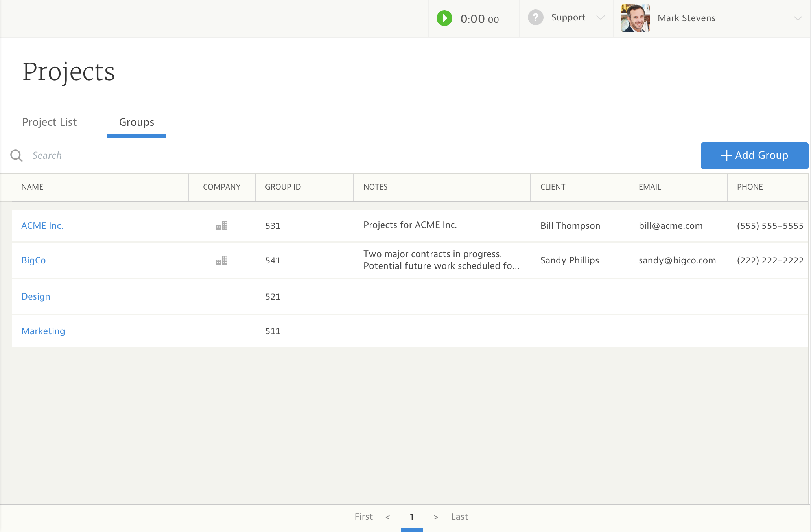The height and width of the screenshot is (532, 811).
Task: Click the Add Group button
Action: point(754,156)
